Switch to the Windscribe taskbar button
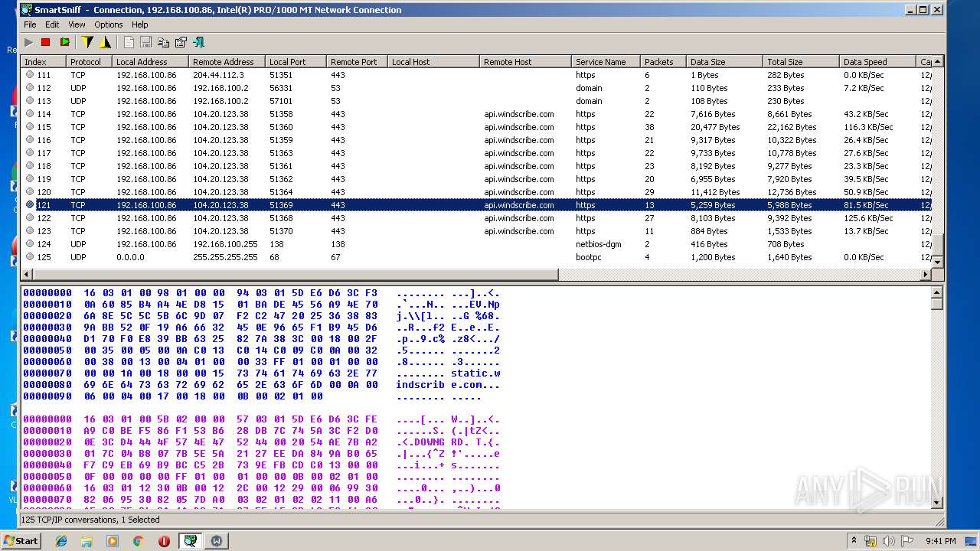 point(216,541)
